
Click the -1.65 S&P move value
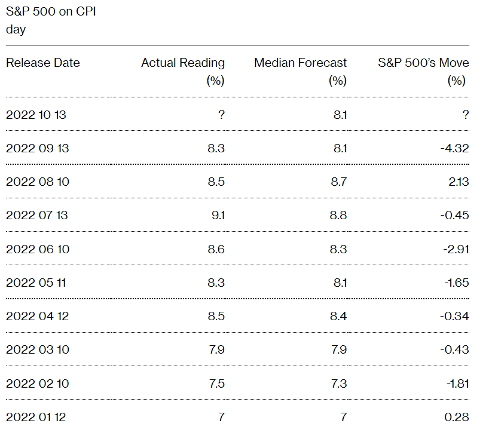(456, 283)
